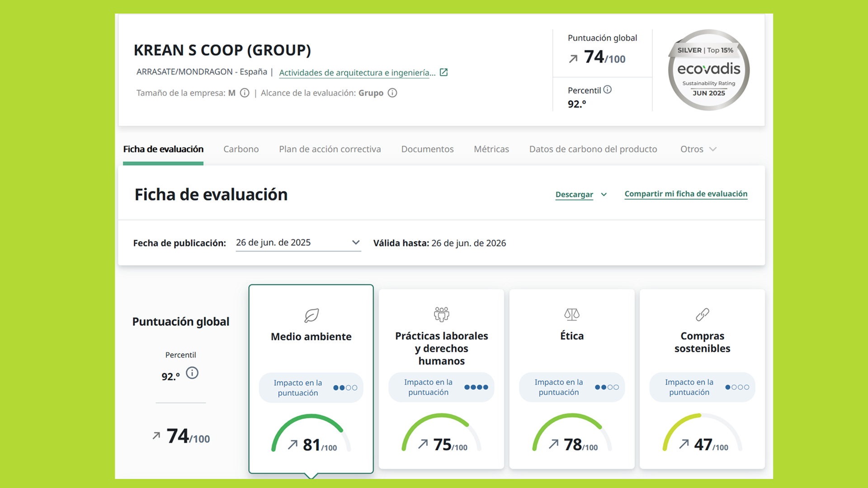Open the Fecha de publicación date selector
868x488 pixels.
[x=298, y=243]
